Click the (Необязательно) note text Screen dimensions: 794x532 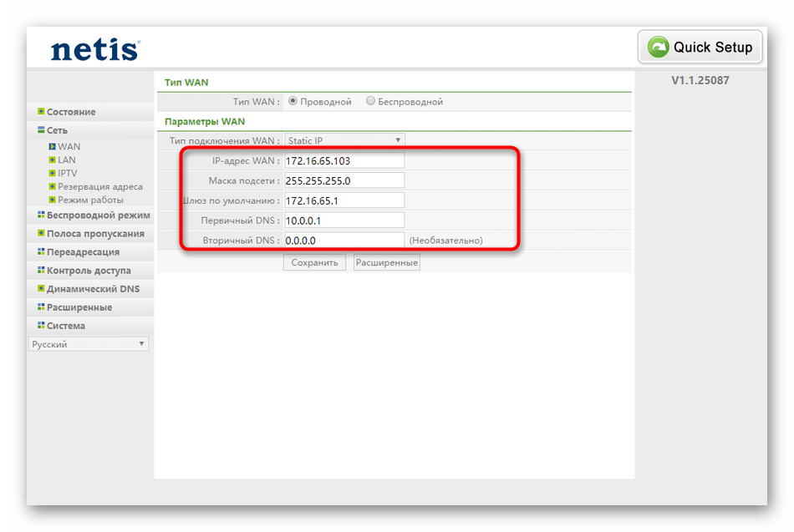pos(445,241)
